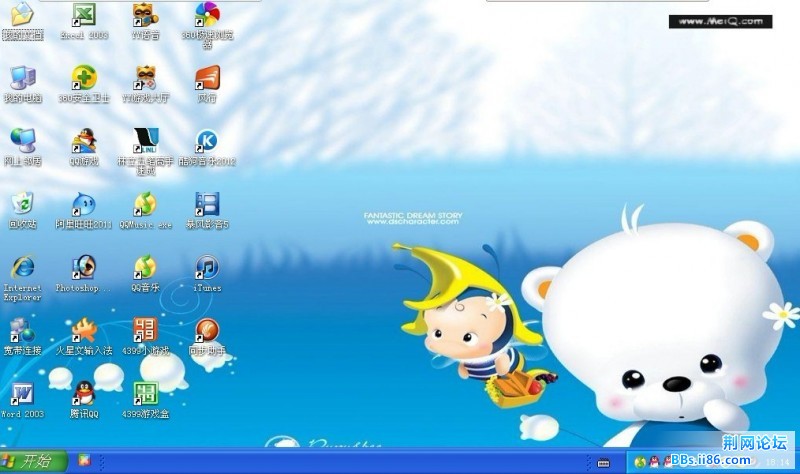Select the LINLI black-and-blue shortcut icon

145,141
